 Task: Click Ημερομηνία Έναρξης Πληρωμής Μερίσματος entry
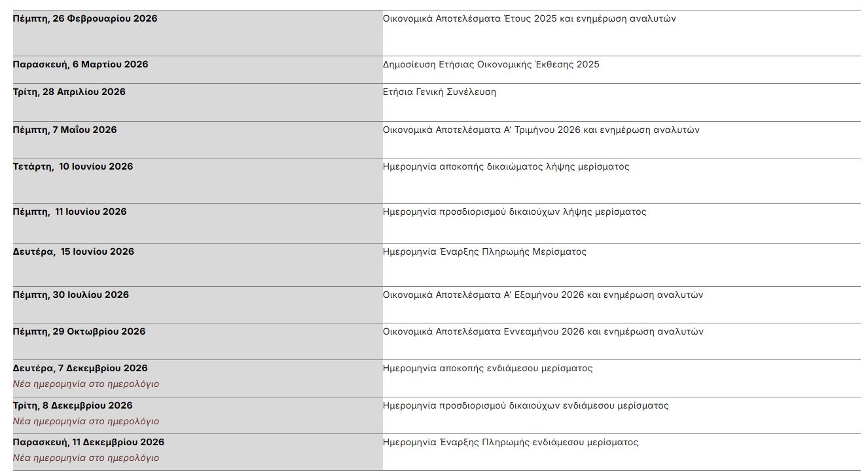click(484, 251)
